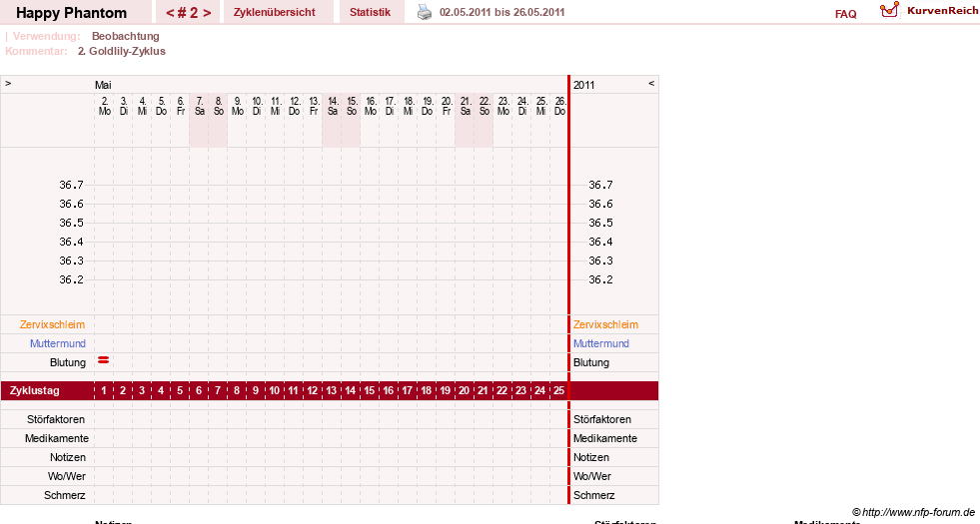
Task: Click right Schmerz row label
Action: (x=593, y=495)
